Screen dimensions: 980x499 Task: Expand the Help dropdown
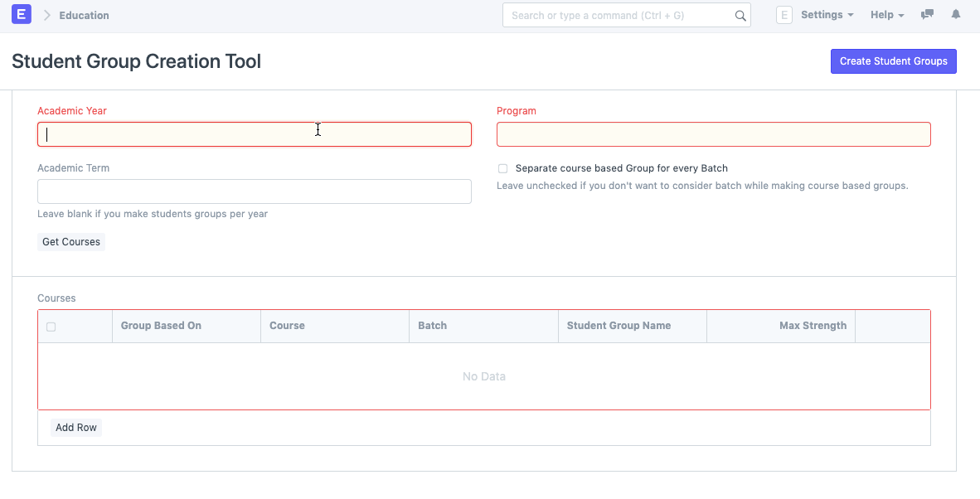click(886, 14)
